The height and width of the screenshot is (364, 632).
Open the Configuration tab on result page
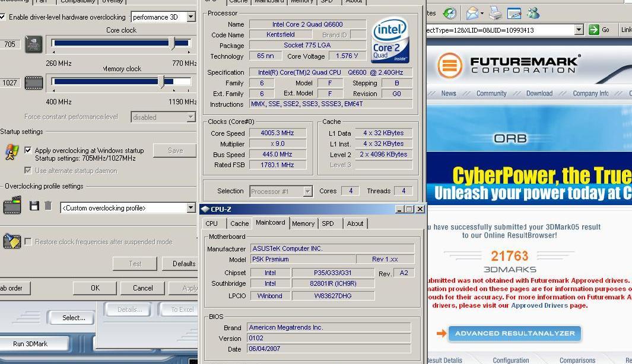pyautogui.click(x=511, y=360)
